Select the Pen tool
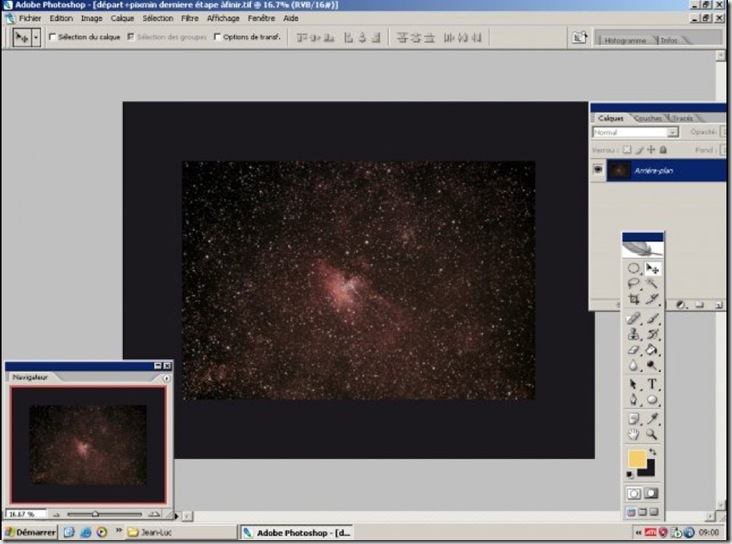This screenshot has width=732, height=544. (x=633, y=400)
